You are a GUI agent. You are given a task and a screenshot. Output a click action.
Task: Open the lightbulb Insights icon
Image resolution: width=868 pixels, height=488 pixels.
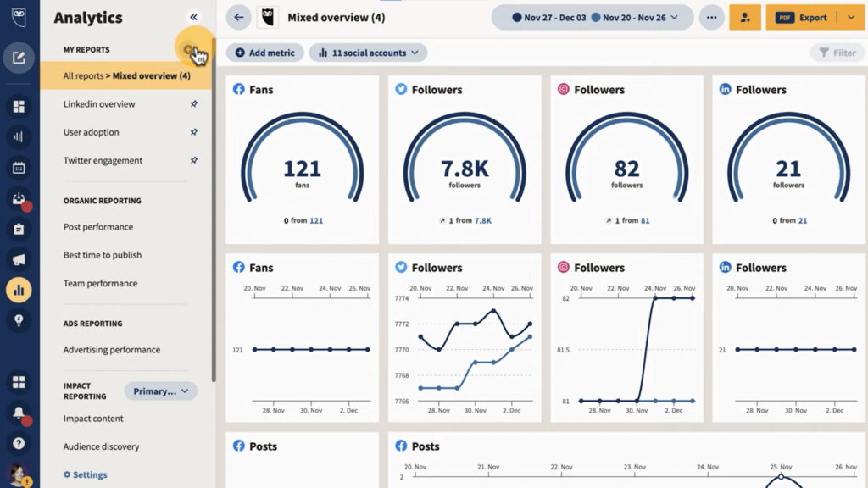click(x=19, y=320)
